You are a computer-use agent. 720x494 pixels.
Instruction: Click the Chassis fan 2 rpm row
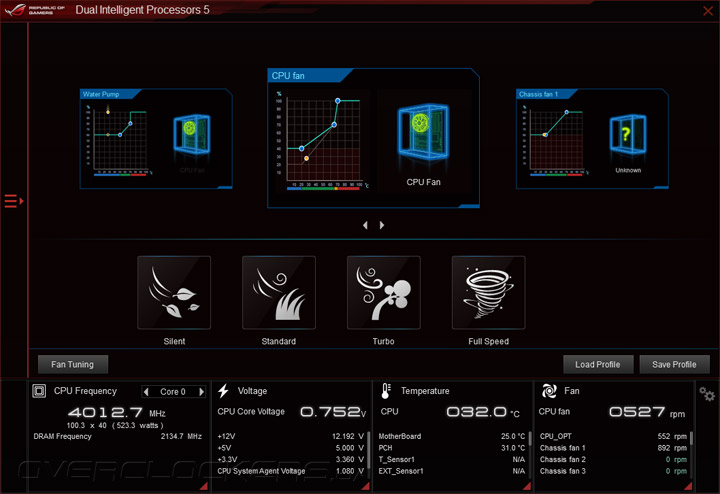(x=613, y=459)
